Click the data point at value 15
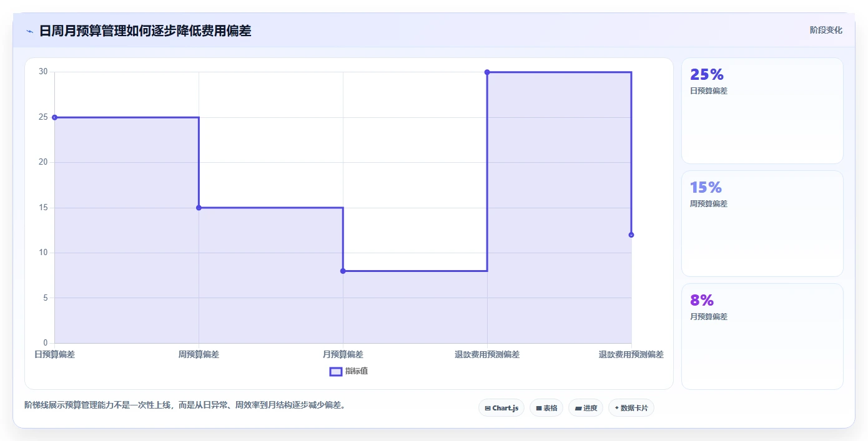 pyautogui.click(x=199, y=208)
